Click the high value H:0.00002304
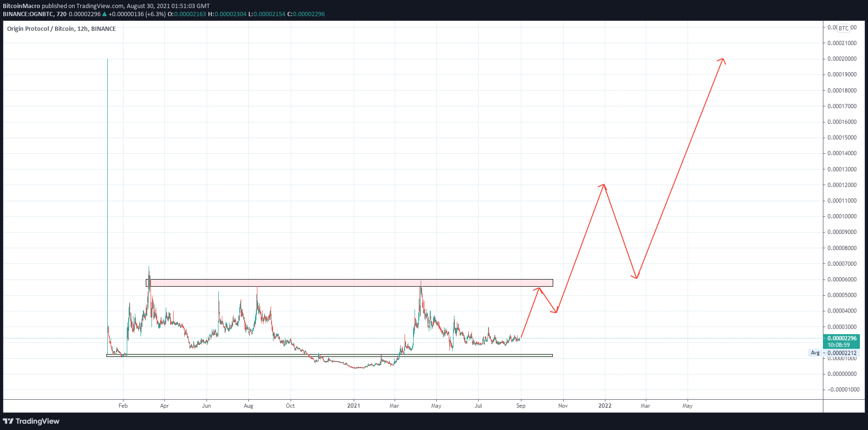 click(227, 14)
